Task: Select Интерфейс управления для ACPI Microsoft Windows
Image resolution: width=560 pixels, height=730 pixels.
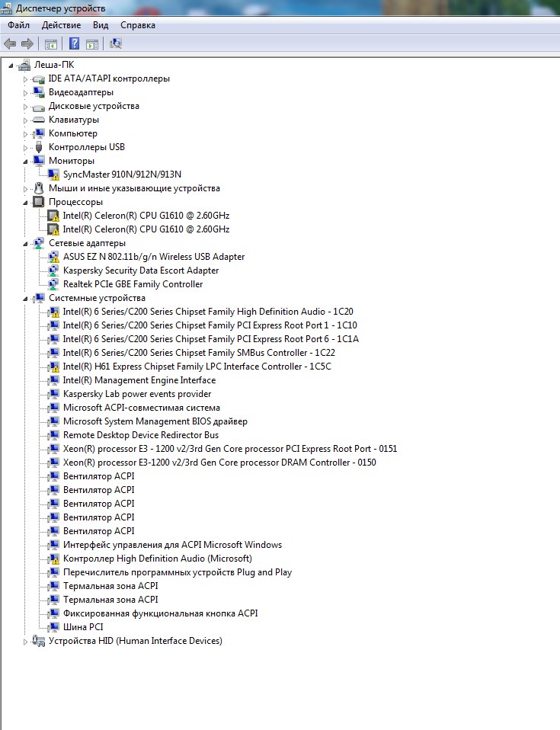Action: point(172,545)
